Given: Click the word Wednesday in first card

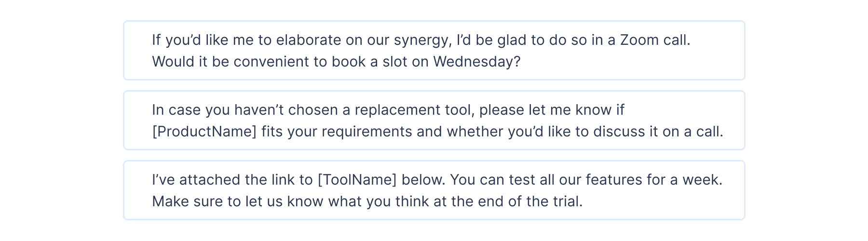Looking at the screenshot, I should coord(473,62).
